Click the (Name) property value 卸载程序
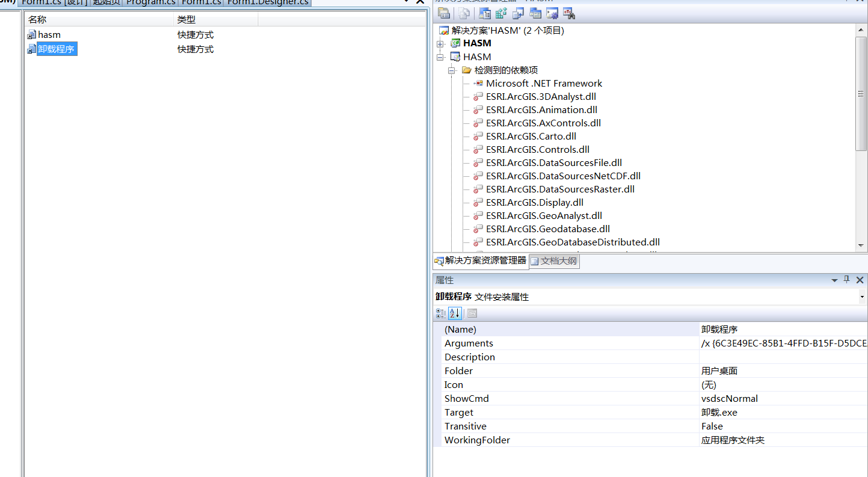 click(783, 330)
